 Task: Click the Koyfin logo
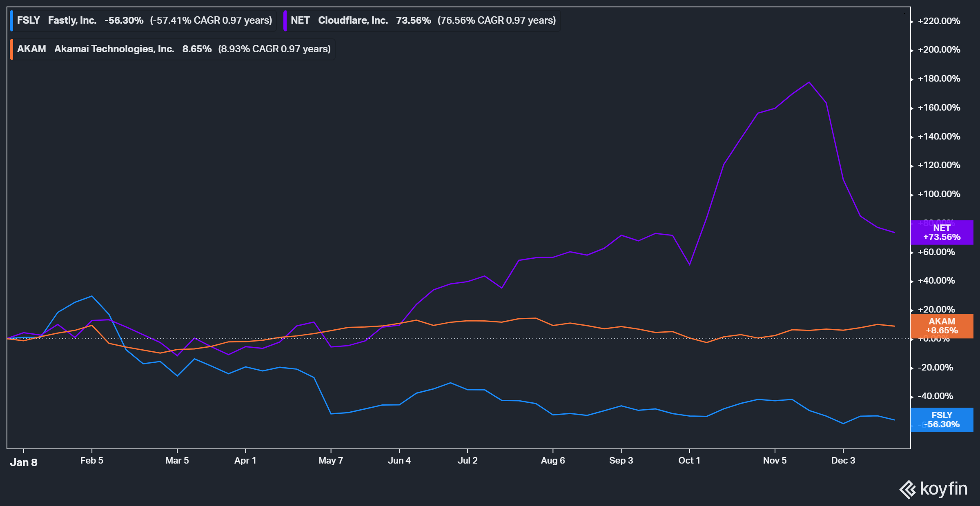[933, 489]
